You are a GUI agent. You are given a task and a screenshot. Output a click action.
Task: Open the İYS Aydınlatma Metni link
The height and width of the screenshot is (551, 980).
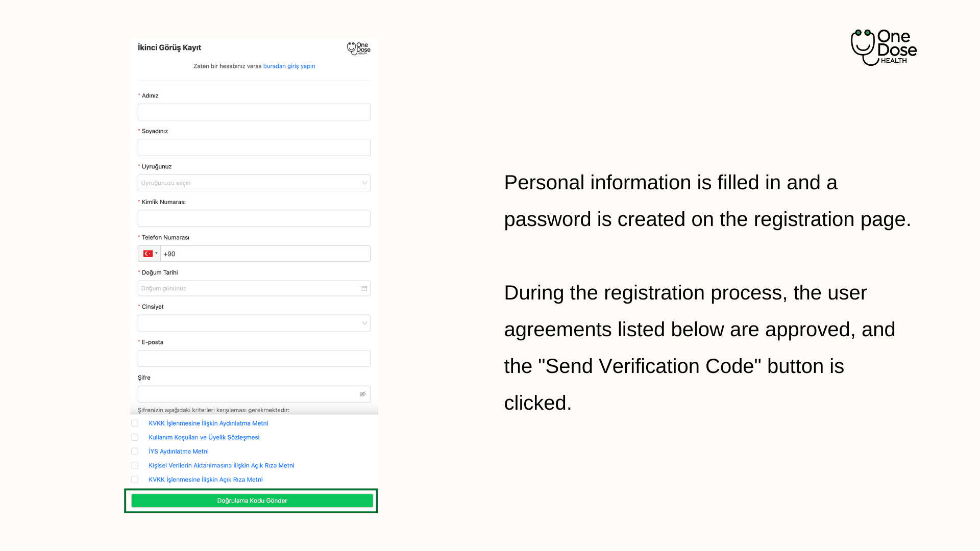179,452
